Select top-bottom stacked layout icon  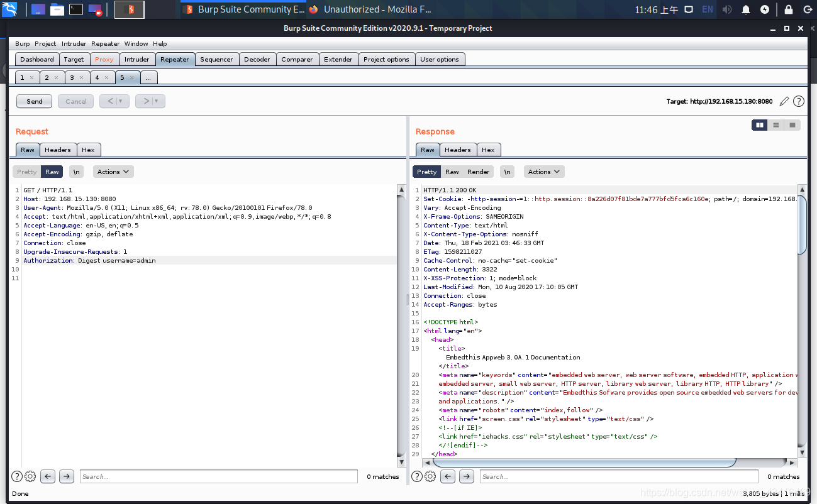tap(776, 125)
